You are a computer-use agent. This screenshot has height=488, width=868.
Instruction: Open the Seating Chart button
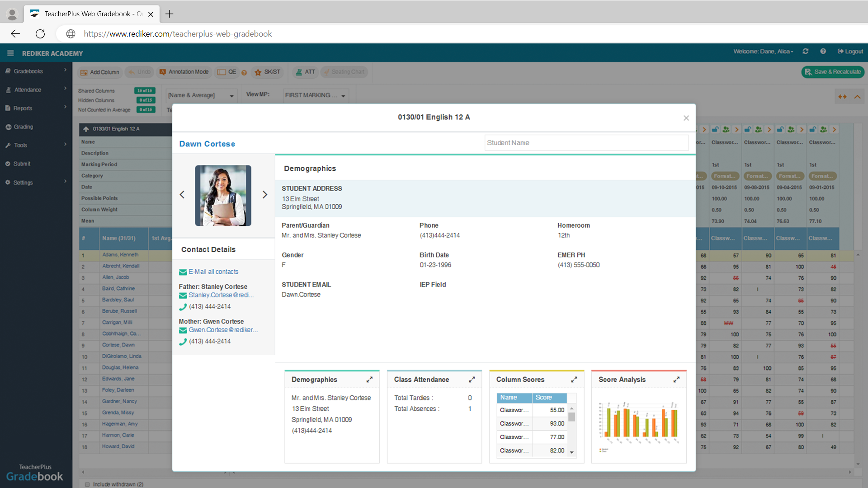pyautogui.click(x=344, y=72)
